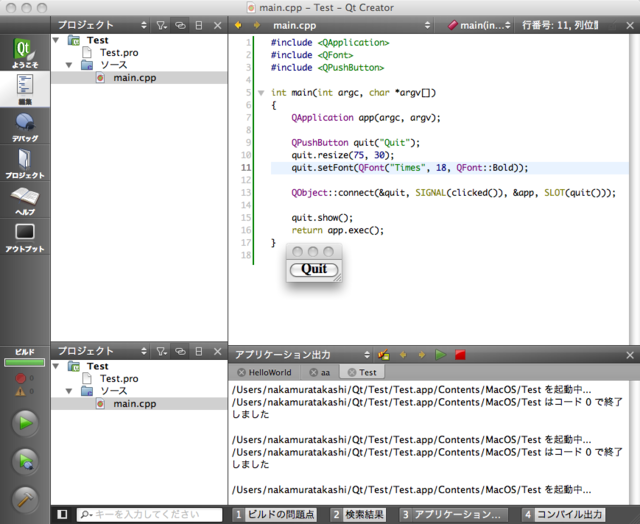Select Test.pro in the top project tree
The image size is (640, 524).
119,53
